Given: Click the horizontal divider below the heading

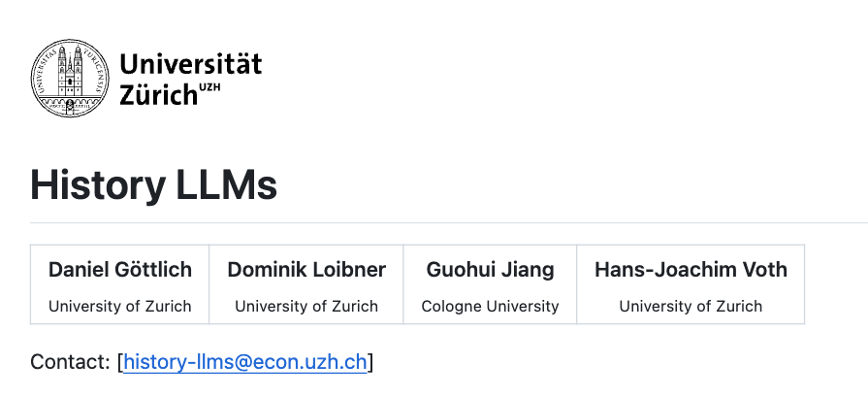Looking at the screenshot, I should click(x=446, y=222).
